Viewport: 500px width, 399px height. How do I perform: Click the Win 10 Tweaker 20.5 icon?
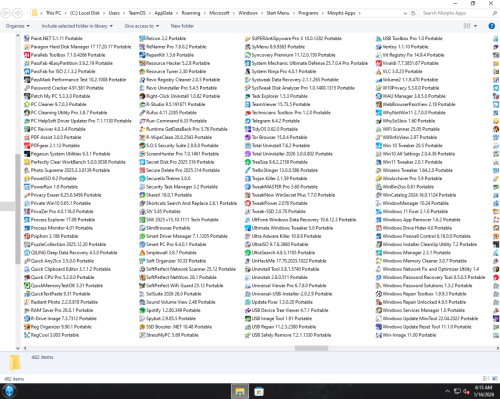pyautogui.click(x=379, y=146)
